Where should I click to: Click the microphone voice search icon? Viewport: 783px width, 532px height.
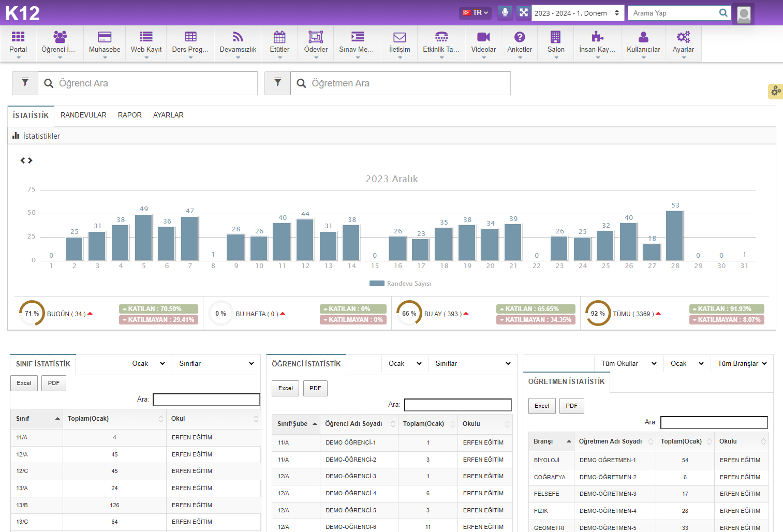coord(505,13)
